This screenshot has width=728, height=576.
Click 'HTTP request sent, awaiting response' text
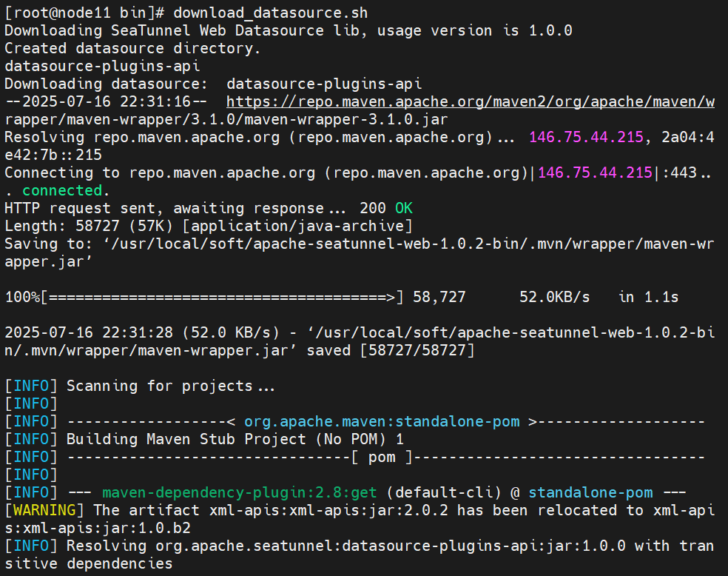click(164, 208)
